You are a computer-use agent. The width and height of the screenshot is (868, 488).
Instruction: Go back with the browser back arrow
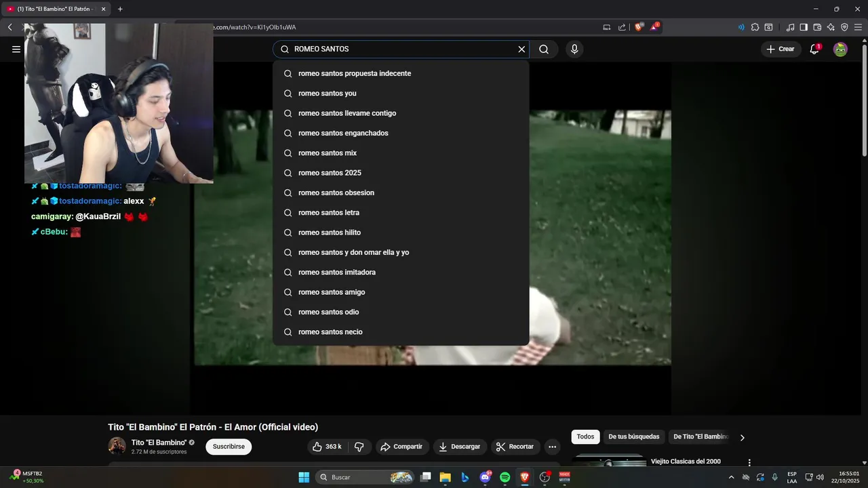(10, 27)
